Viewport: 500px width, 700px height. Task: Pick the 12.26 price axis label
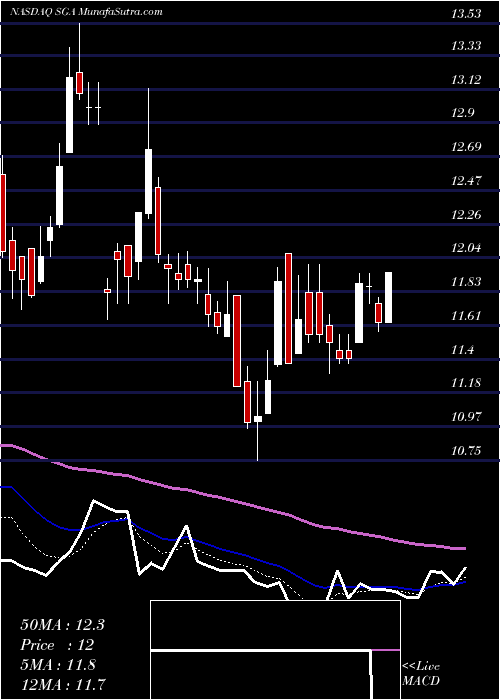click(466, 215)
